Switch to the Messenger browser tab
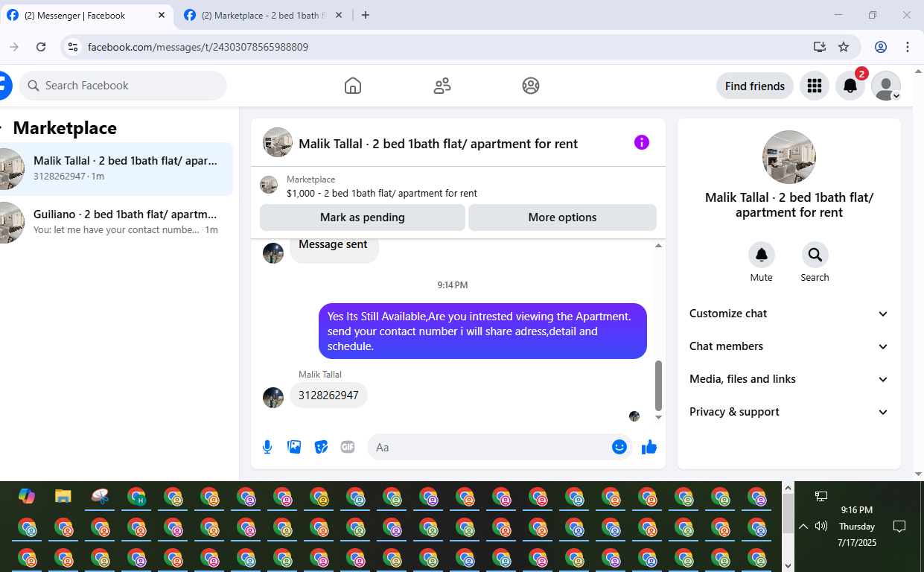The image size is (924, 572). point(87,15)
